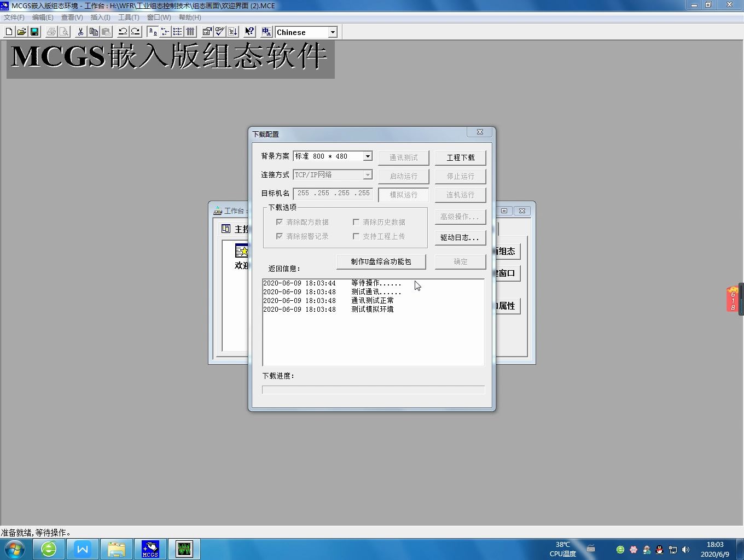Click the Cut scissors icon
The image size is (744, 560).
point(80,32)
